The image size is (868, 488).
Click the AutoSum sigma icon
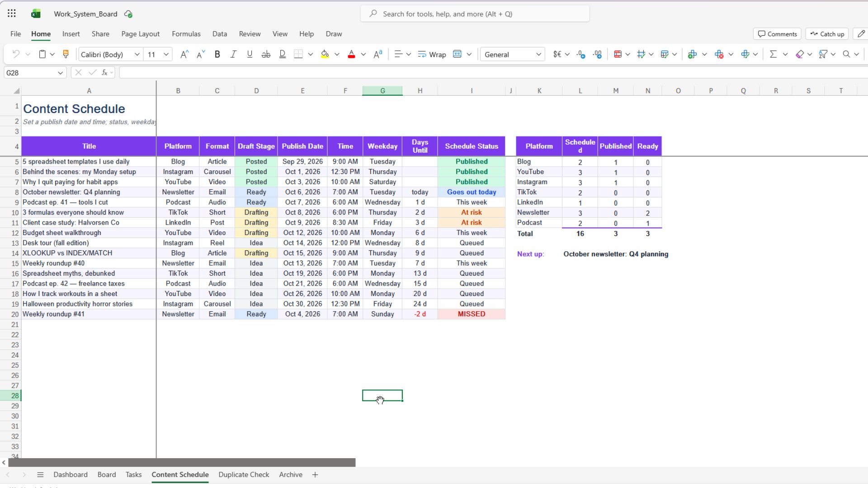pos(773,54)
